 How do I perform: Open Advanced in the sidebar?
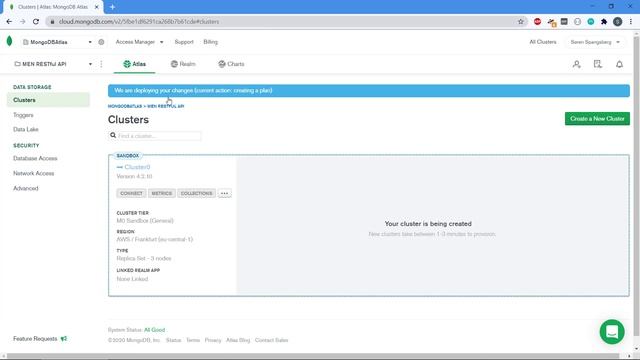point(26,189)
